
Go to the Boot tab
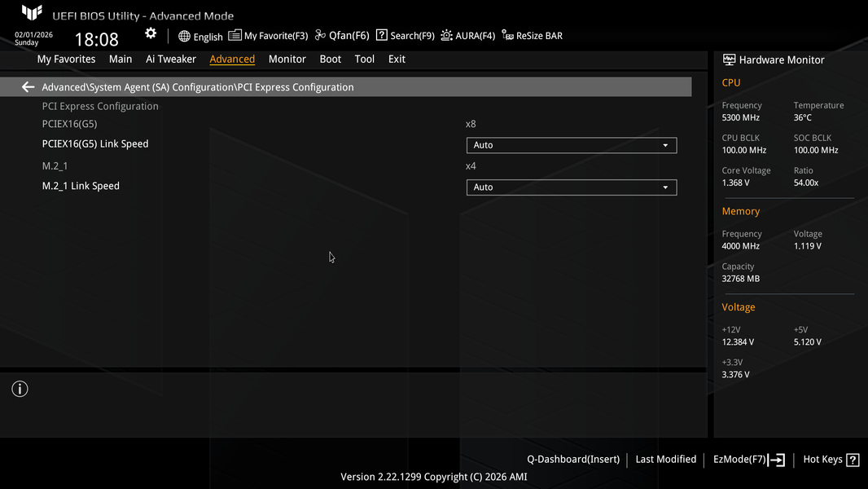330,59
